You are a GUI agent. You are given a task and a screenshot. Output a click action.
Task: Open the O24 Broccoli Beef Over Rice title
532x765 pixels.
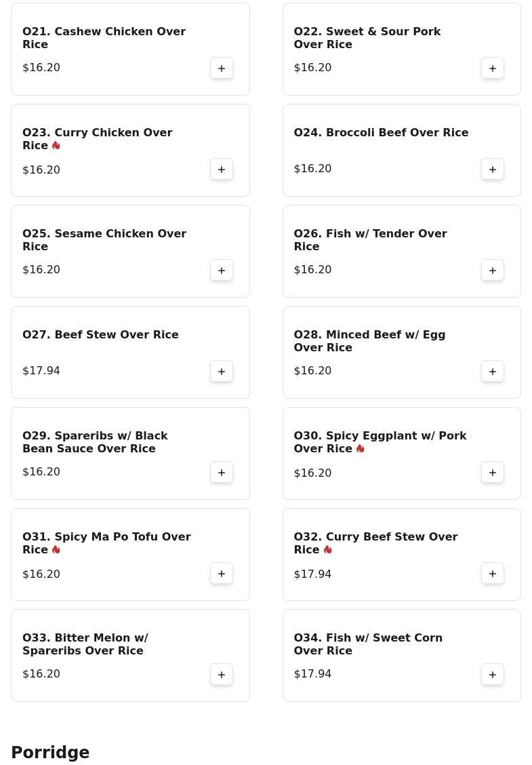(381, 133)
